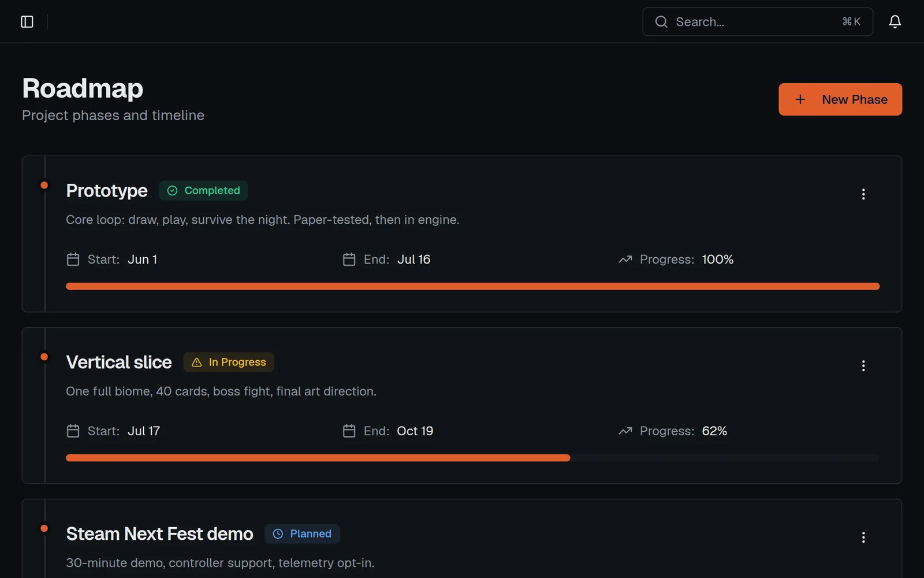Click the 62% progress value
The width and height of the screenshot is (924, 578).
pos(714,431)
